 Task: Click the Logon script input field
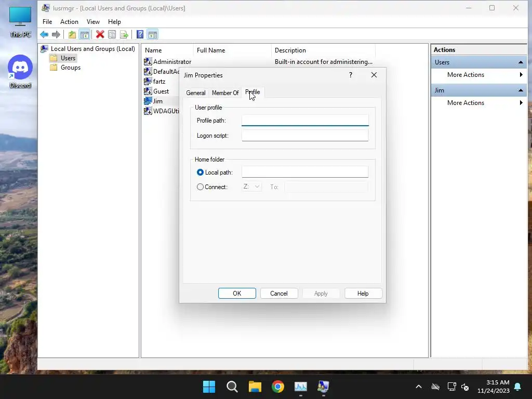pos(305,136)
